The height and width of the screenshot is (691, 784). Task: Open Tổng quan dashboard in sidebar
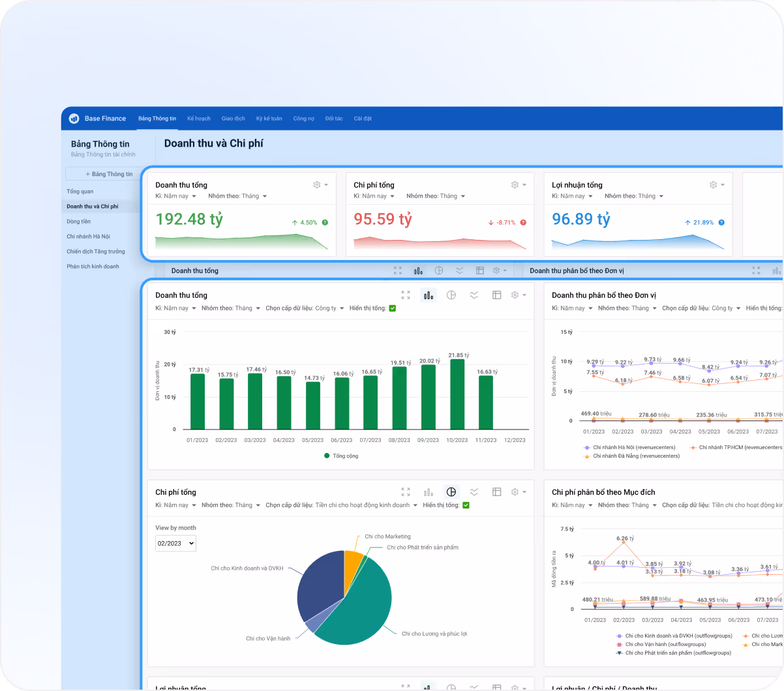[80, 192]
